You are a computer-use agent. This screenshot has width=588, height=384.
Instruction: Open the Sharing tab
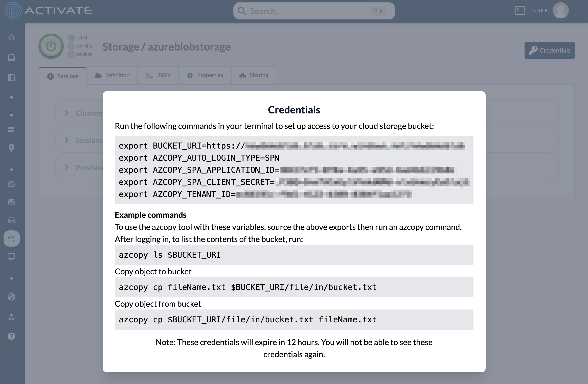coord(254,75)
